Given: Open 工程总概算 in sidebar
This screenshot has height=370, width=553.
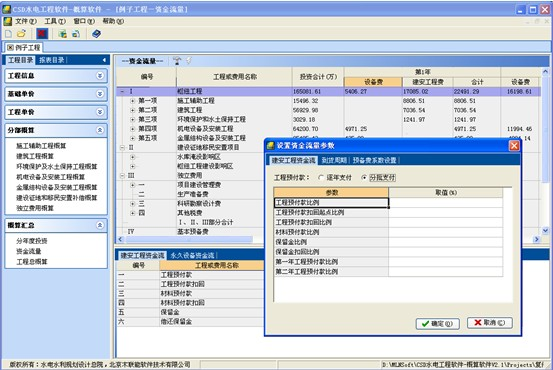Looking at the screenshot, I should [31, 262].
